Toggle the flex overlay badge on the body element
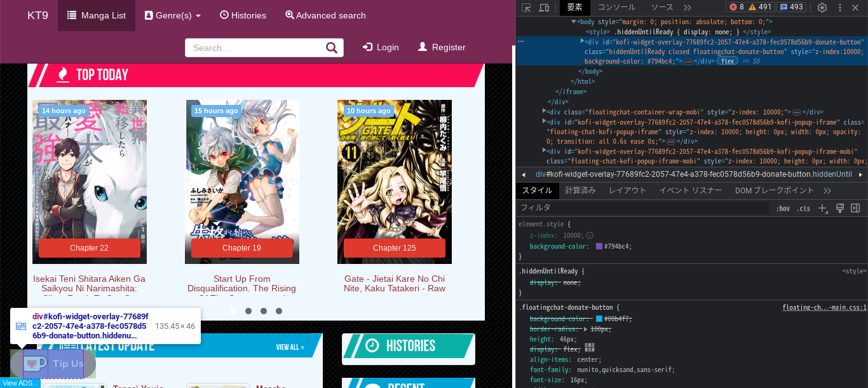The height and width of the screenshot is (388, 868). click(726, 60)
